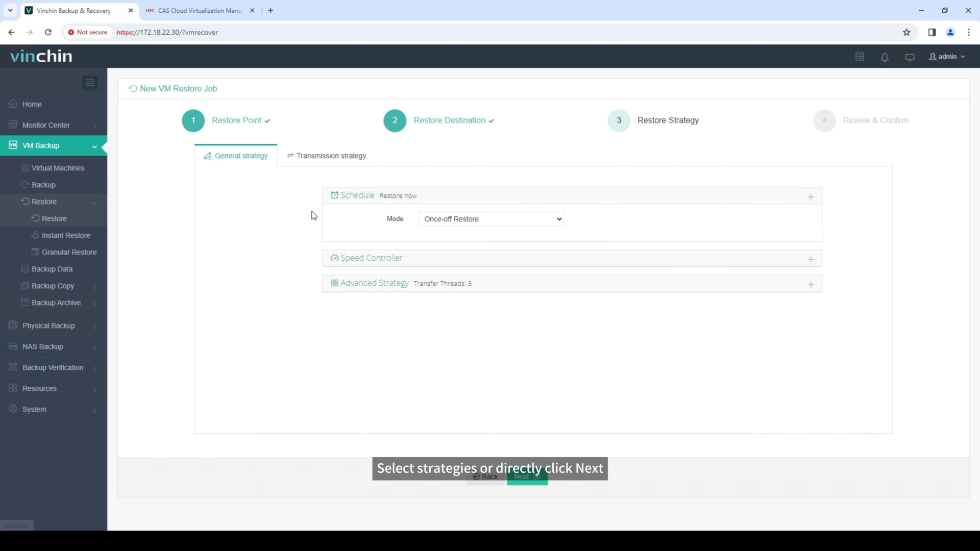The height and width of the screenshot is (551, 980).
Task: Click the Not secure site info badge
Action: pos(87,32)
